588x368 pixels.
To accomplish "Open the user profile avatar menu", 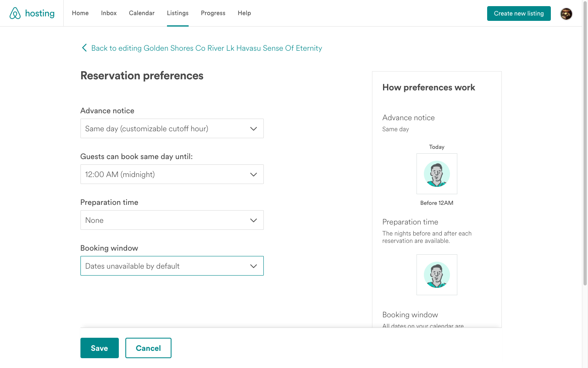I will pyautogui.click(x=566, y=13).
